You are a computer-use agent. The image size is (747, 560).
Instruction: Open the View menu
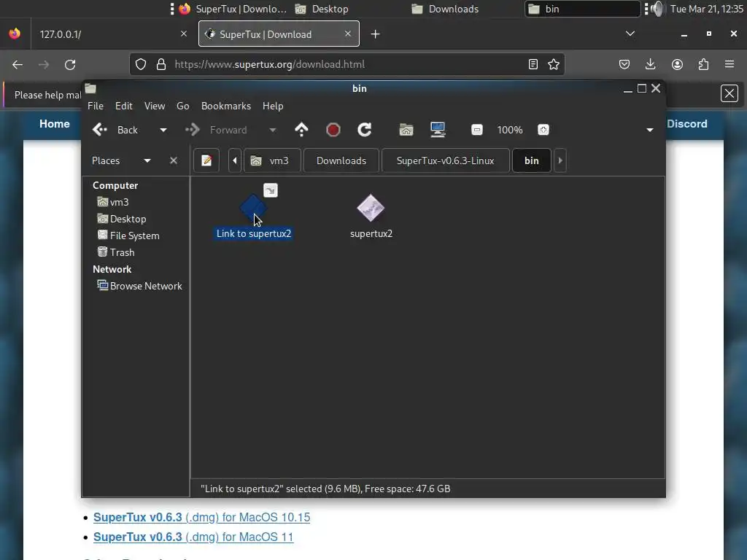click(x=155, y=106)
